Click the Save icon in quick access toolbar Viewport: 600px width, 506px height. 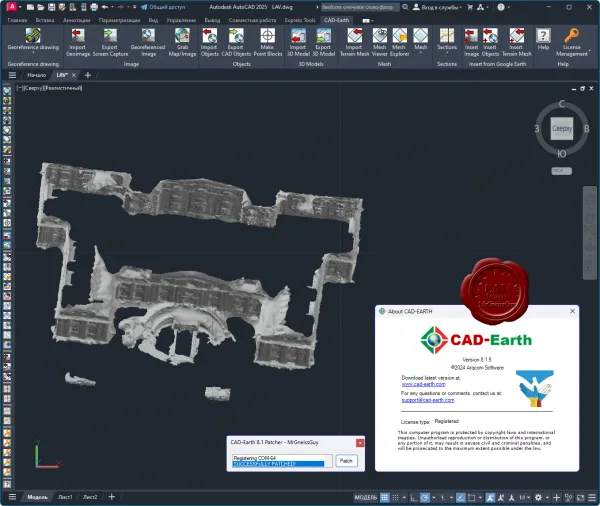(51, 7)
